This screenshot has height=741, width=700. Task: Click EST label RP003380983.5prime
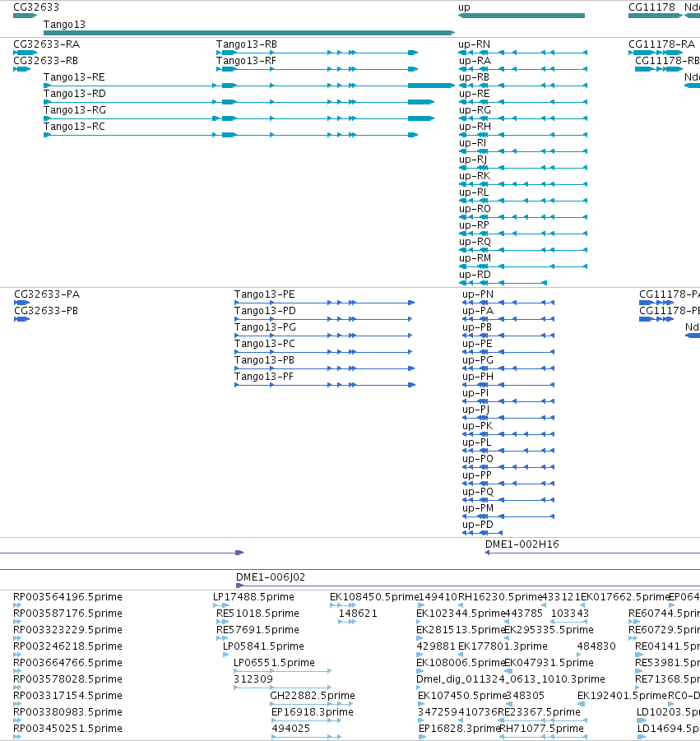pyautogui.click(x=67, y=712)
